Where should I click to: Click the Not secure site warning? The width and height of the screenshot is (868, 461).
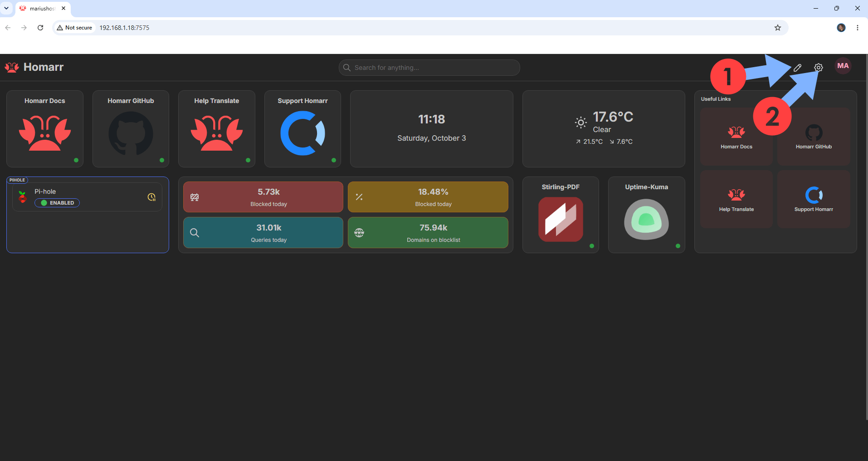pos(74,28)
